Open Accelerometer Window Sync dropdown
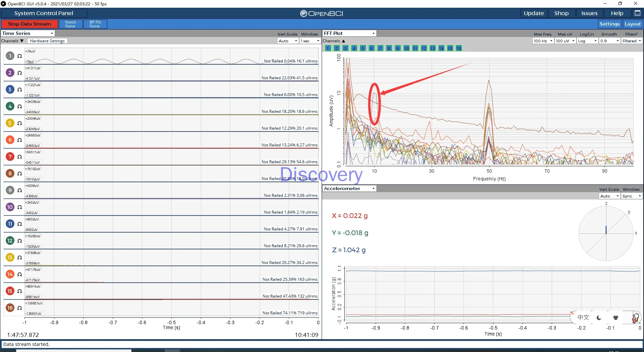Screen dimensions: 644x352 click(x=632, y=196)
